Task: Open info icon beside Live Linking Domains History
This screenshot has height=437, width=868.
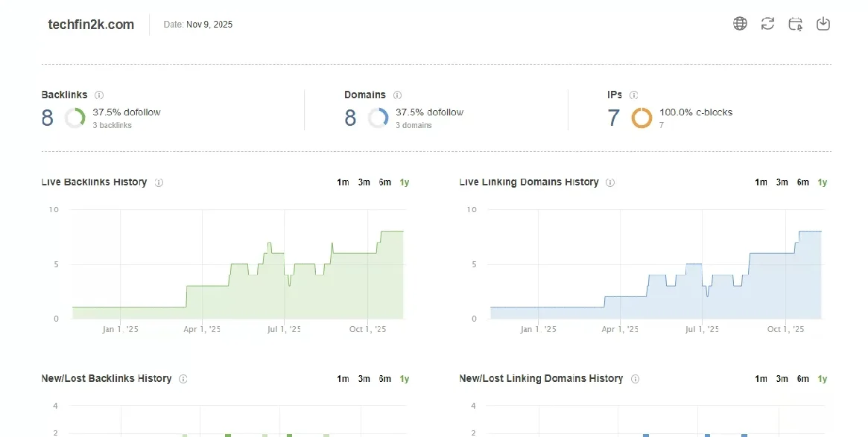Action: coord(610,182)
